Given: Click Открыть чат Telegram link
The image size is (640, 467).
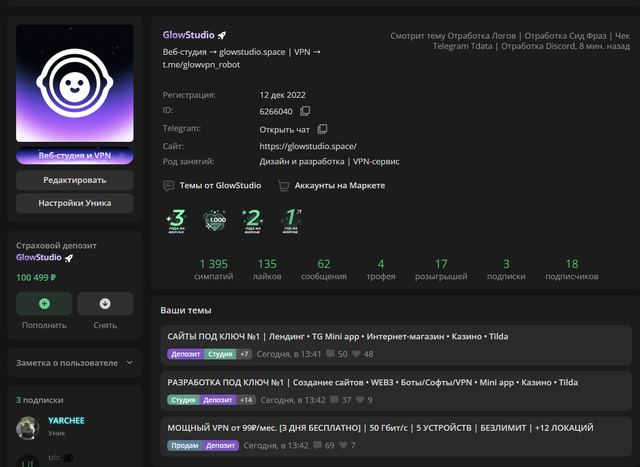Looking at the screenshot, I should click(284, 129).
